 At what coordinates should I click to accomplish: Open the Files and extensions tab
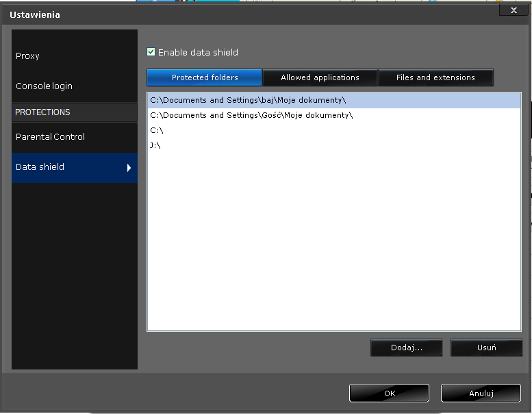tap(435, 77)
